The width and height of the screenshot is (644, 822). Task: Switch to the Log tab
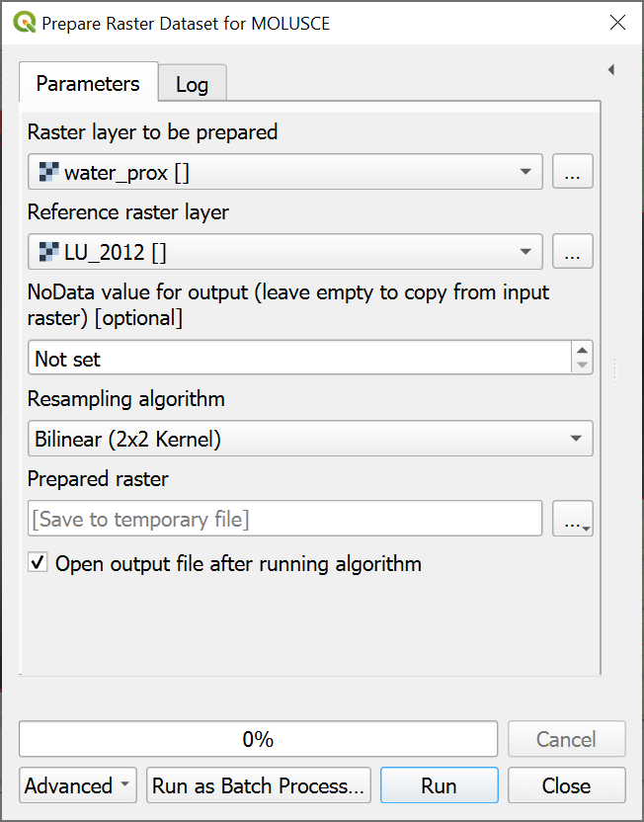(192, 84)
